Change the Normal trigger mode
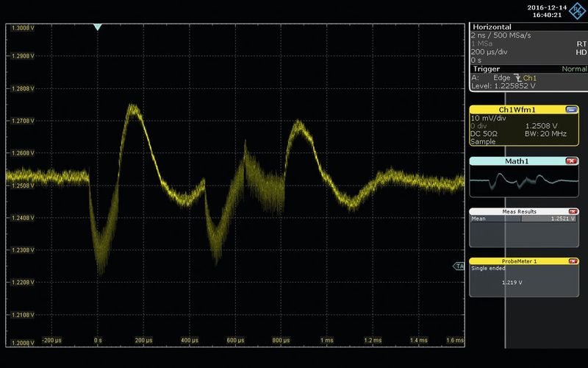The height and width of the screenshot is (368, 588). [573, 68]
